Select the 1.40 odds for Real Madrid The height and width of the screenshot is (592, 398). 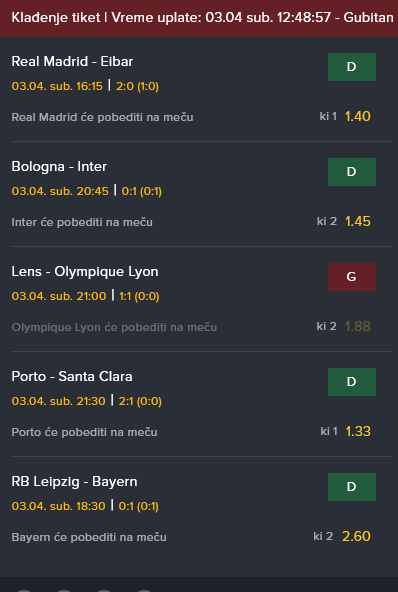pyautogui.click(x=358, y=116)
